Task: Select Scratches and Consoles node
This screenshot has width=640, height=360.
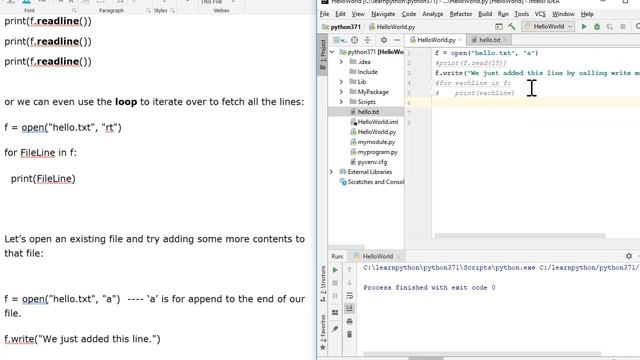Action: [x=376, y=182]
